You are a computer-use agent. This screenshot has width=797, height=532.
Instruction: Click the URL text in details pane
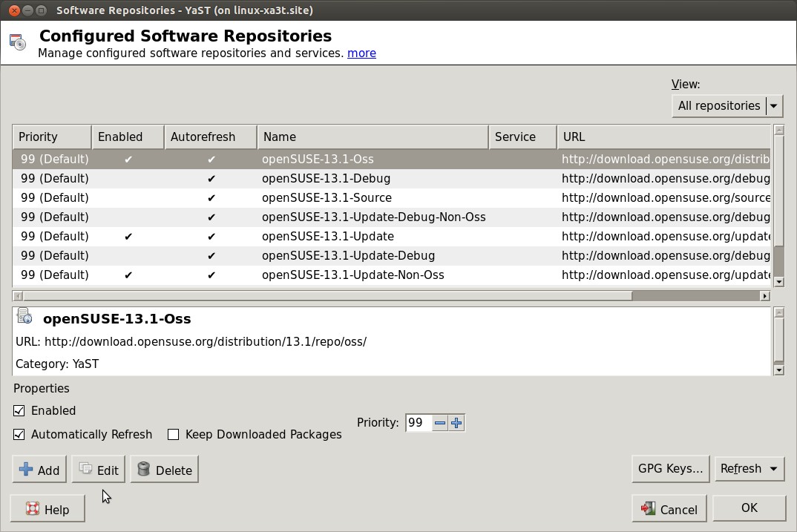pos(191,342)
